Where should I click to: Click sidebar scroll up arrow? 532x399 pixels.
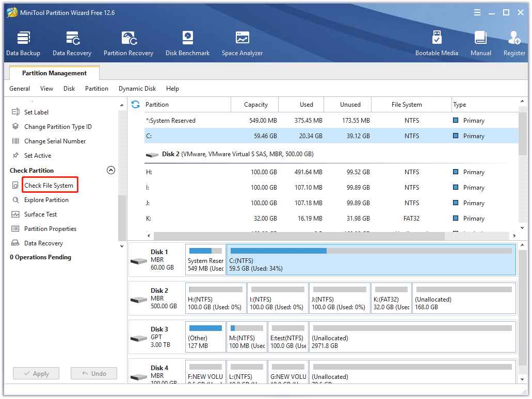(x=122, y=106)
